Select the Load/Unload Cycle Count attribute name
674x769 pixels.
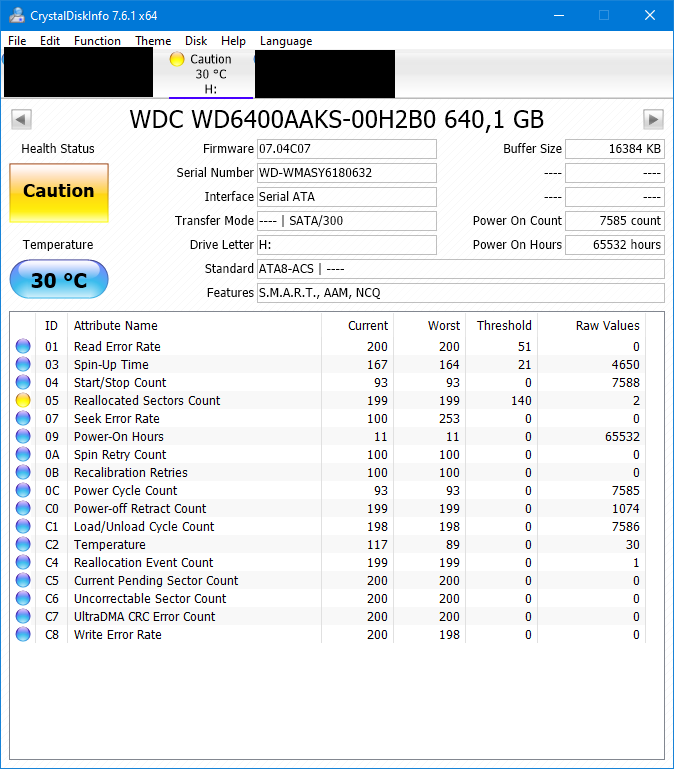click(144, 527)
